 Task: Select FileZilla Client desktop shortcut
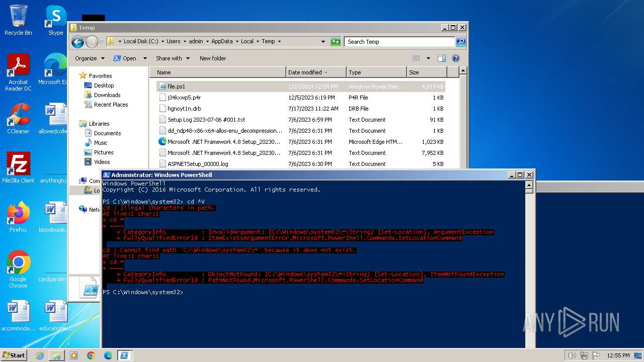coord(18,168)
